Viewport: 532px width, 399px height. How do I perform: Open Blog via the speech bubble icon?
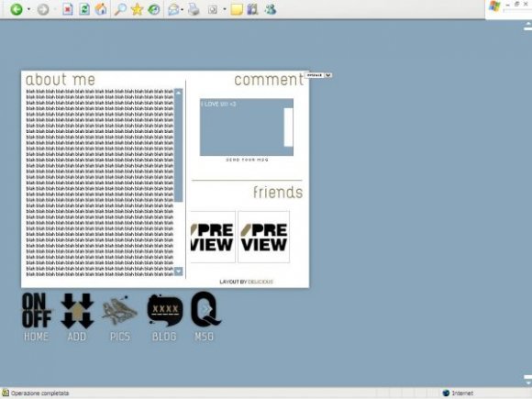coord(164,310)
